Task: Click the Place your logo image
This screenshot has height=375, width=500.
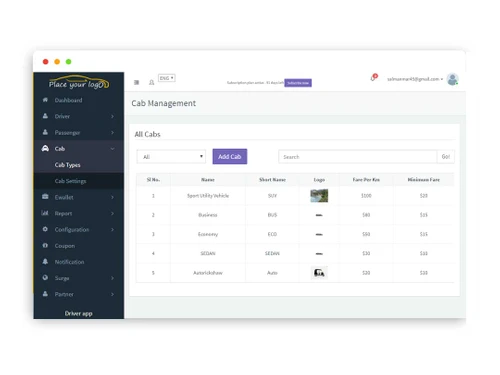Action: 79,83
